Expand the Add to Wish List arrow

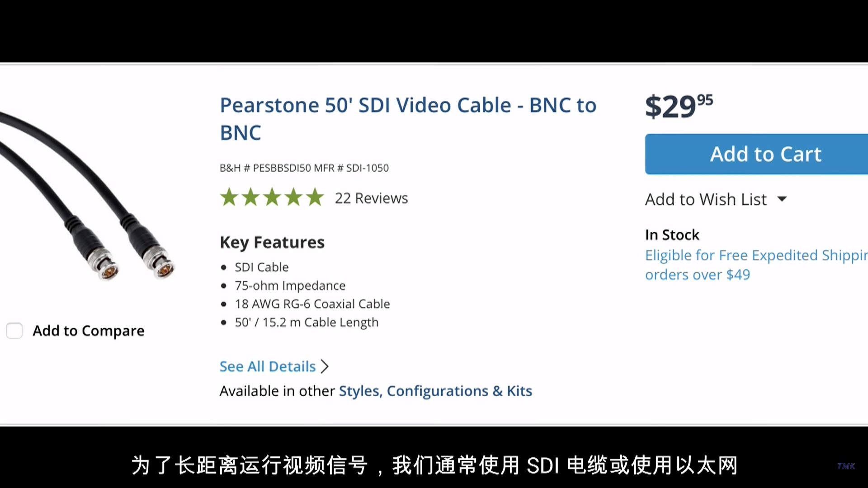tap(782, 199)
